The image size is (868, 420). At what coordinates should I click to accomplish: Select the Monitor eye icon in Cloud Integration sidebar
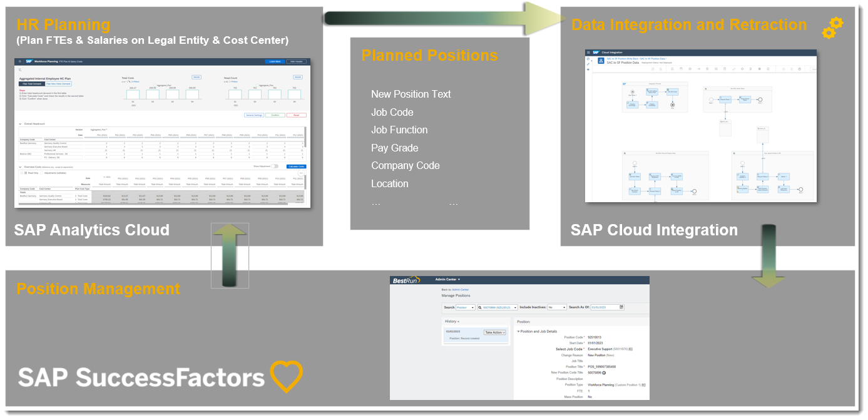click(x=588, y=69)
